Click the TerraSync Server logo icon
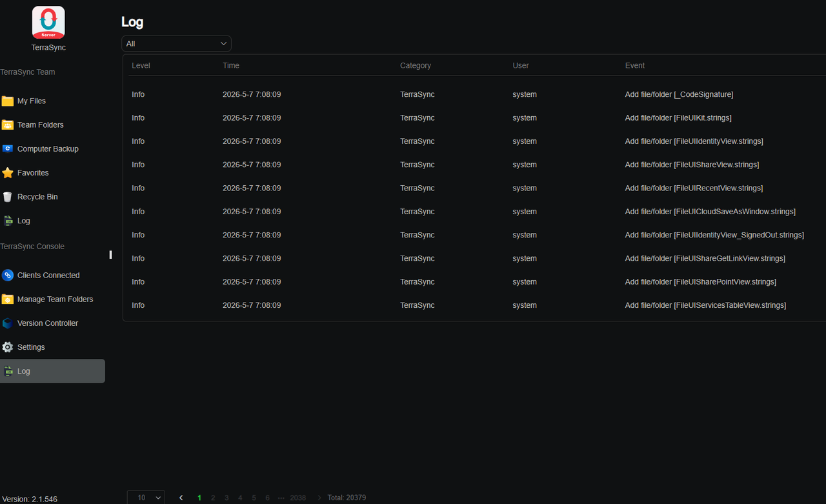Screen dimensions: 826x504 (48, 23)
